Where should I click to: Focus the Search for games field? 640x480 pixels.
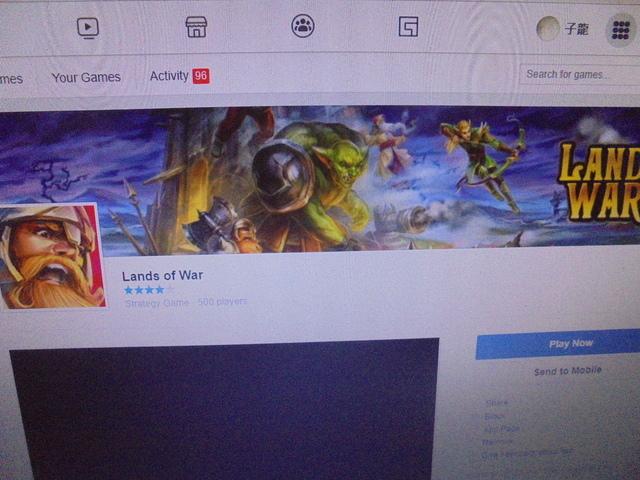(580, 75)
